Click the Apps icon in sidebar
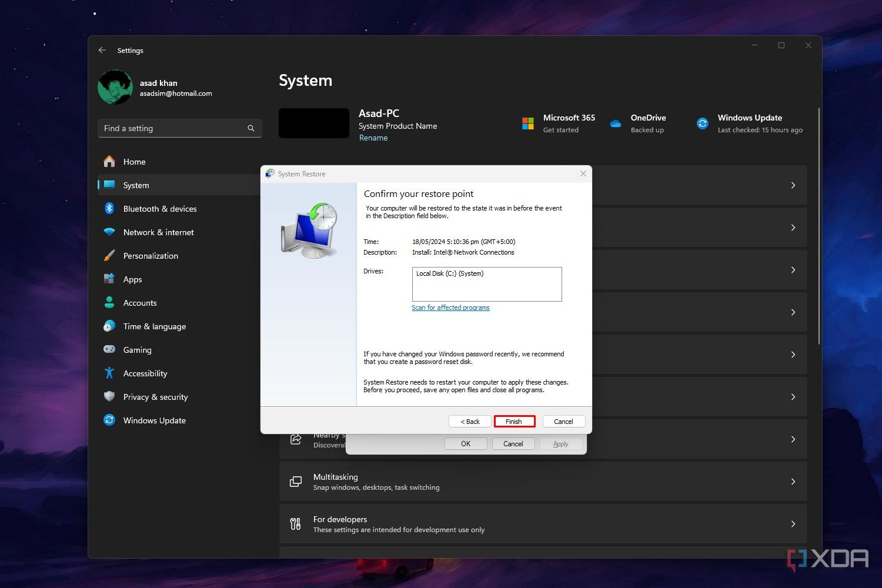This screenshot has height=588, width=882. (109, 279)
